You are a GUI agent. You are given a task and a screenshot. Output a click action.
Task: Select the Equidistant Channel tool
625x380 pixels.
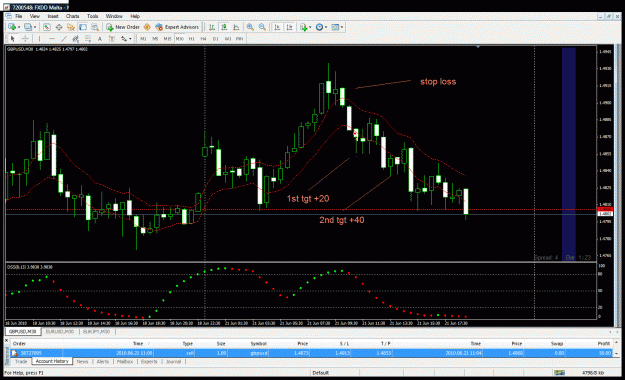(75, 39)
